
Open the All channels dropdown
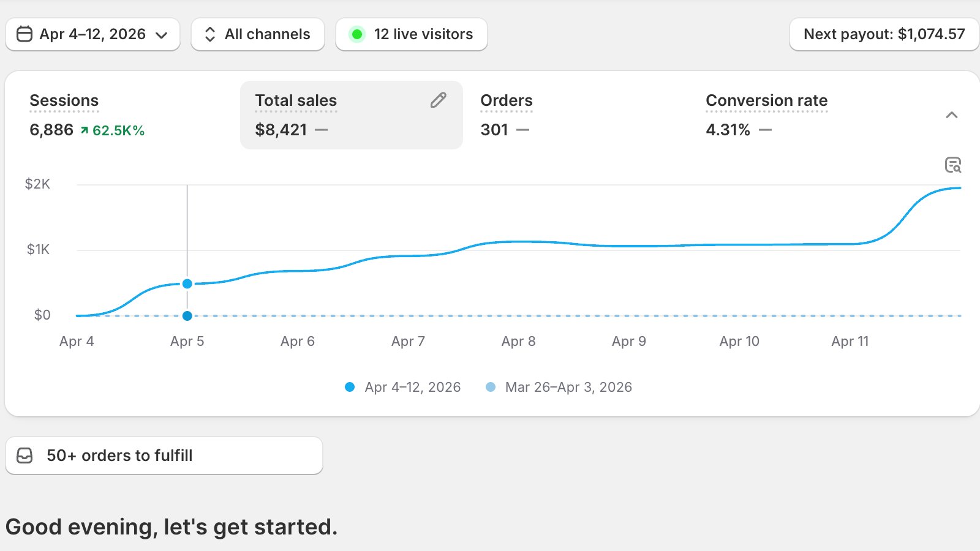click(258, 34)
